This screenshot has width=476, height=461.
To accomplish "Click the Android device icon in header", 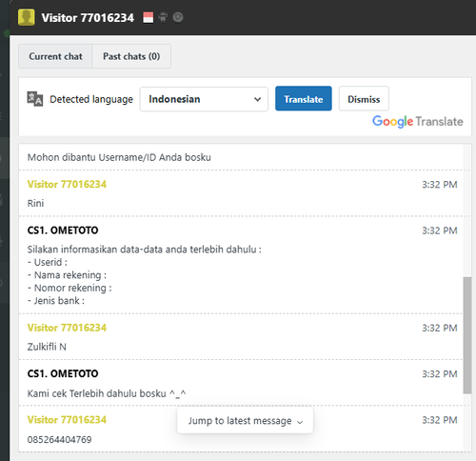I will pos(163,17).
